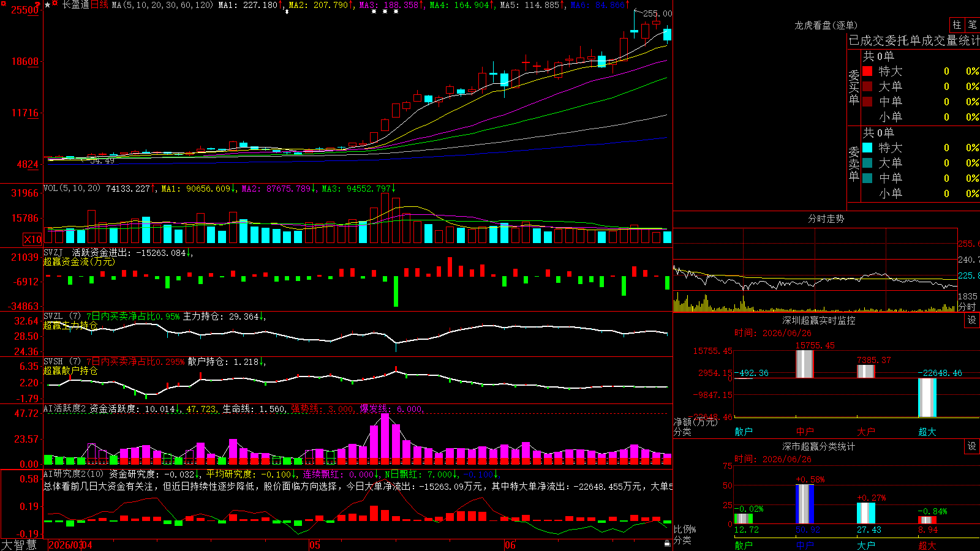980x551 pixels.
Task: Click the MA5: 114.885 value
Action: click(530, 5)
